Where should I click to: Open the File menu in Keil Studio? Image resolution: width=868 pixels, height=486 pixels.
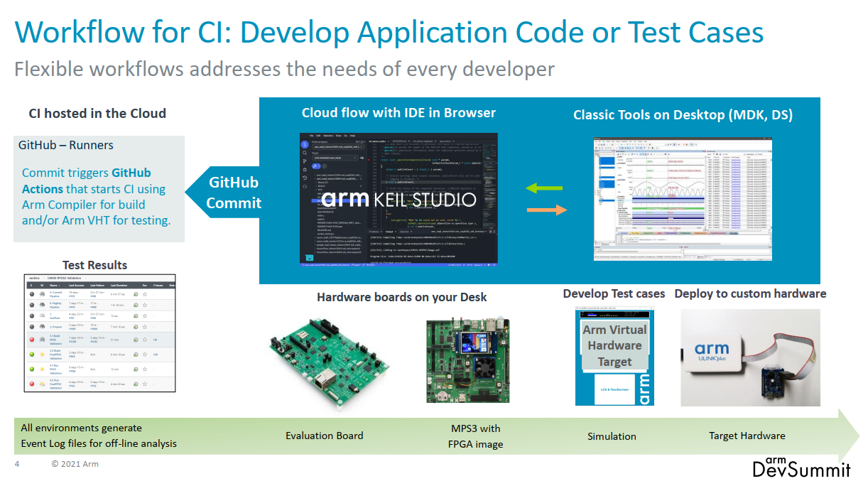pyautogui.click(x=311, y=136)
